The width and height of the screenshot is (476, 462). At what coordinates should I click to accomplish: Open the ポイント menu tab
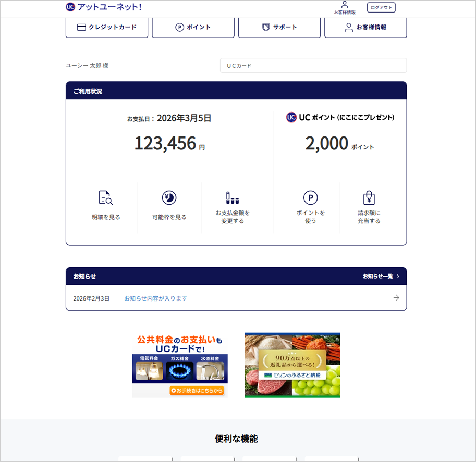193,27
